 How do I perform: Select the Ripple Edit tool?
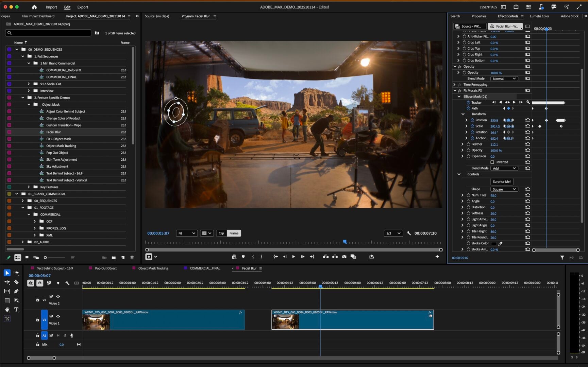click(7, 282)
